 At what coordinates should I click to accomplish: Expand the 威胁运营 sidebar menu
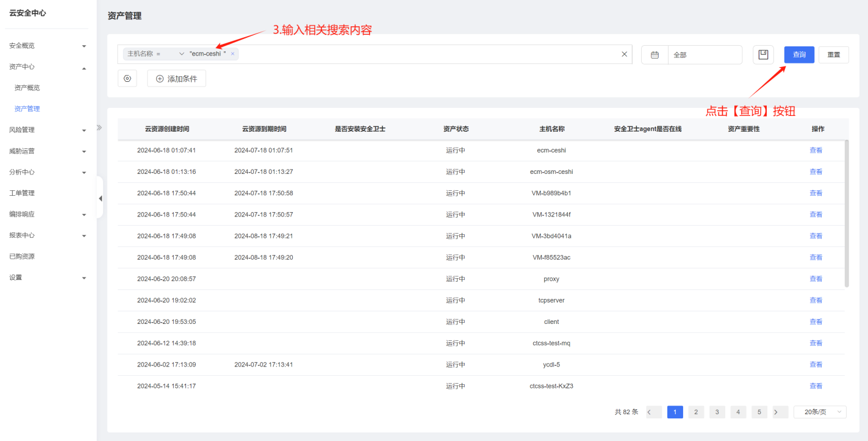click(48, 151)
